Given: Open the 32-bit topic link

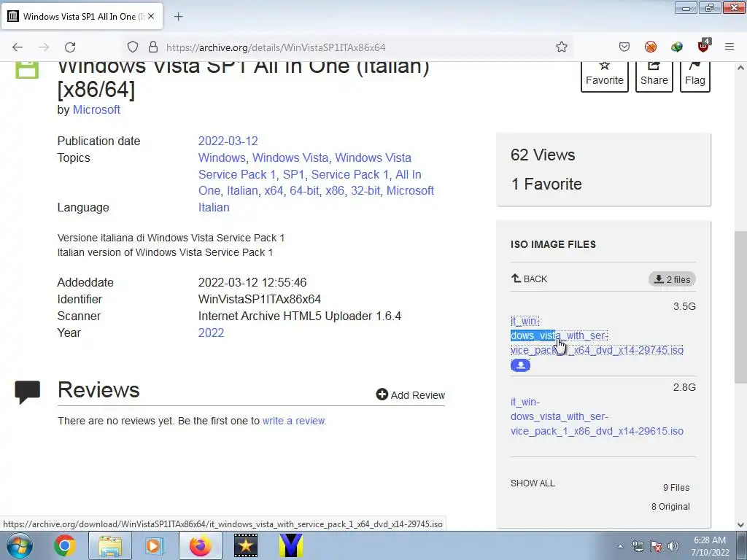Looking at the screenshot, I should tap(365, 190).
